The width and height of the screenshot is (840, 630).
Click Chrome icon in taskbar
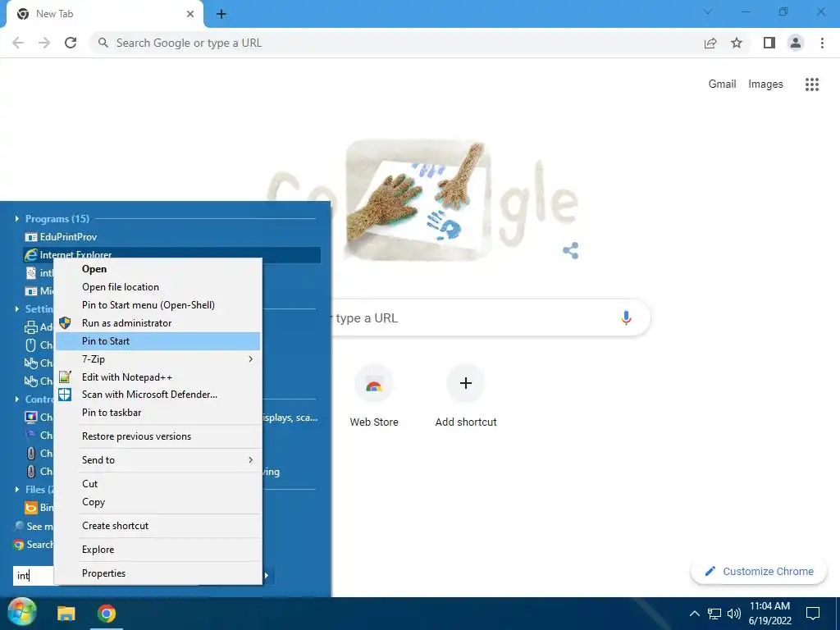[x=106, y=614]
